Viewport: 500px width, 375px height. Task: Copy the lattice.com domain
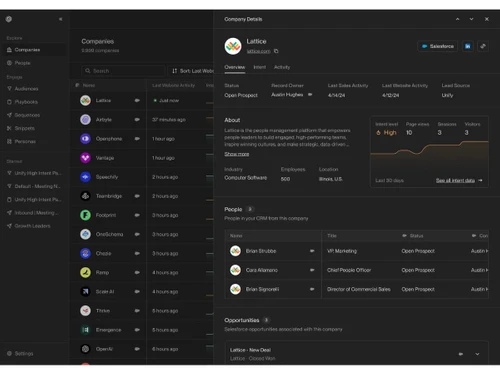276,51
